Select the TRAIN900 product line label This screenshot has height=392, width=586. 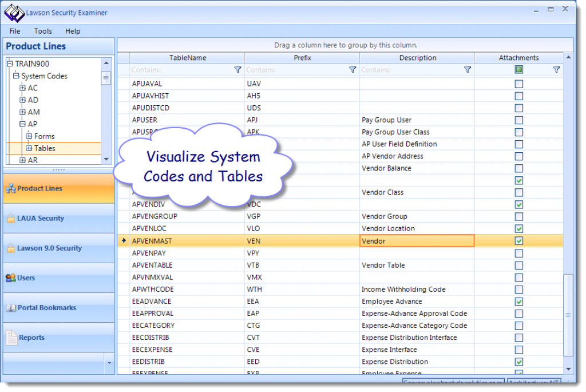pos(32,64)
